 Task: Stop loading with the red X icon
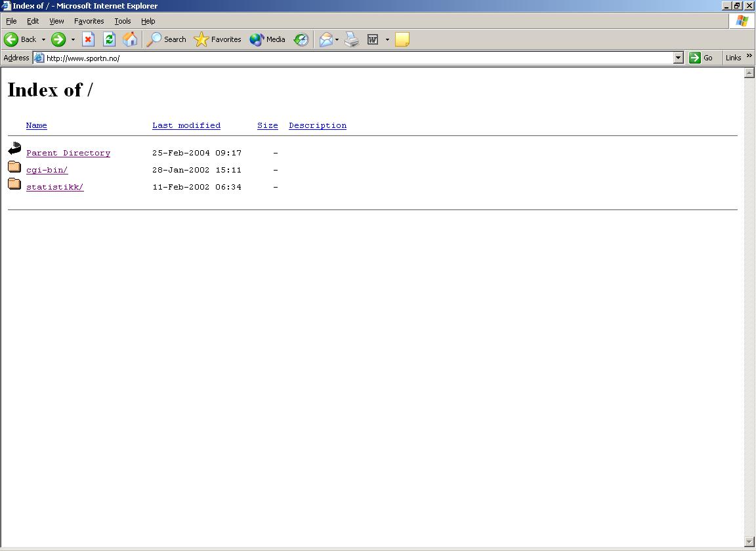point(88,39)
